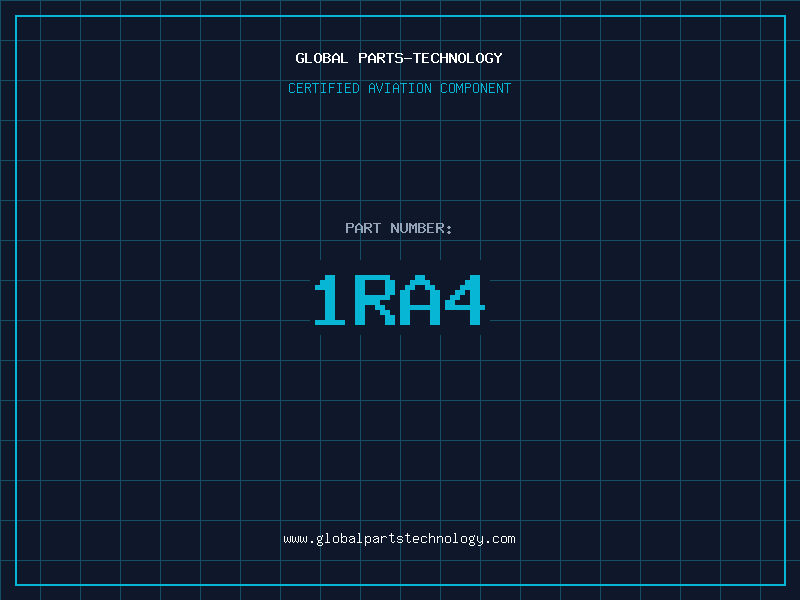Click "globalpartstechnology" domain name in the URL

tap(399, 538)
